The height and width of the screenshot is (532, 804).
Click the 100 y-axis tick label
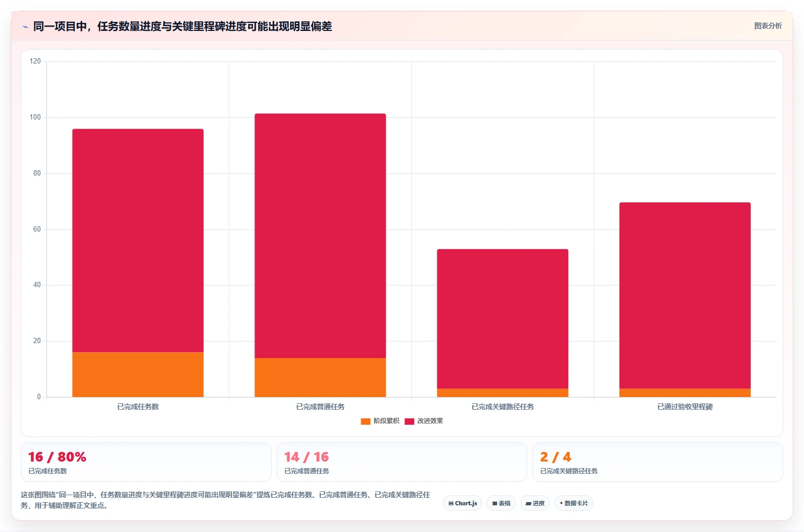click(35, 117)
